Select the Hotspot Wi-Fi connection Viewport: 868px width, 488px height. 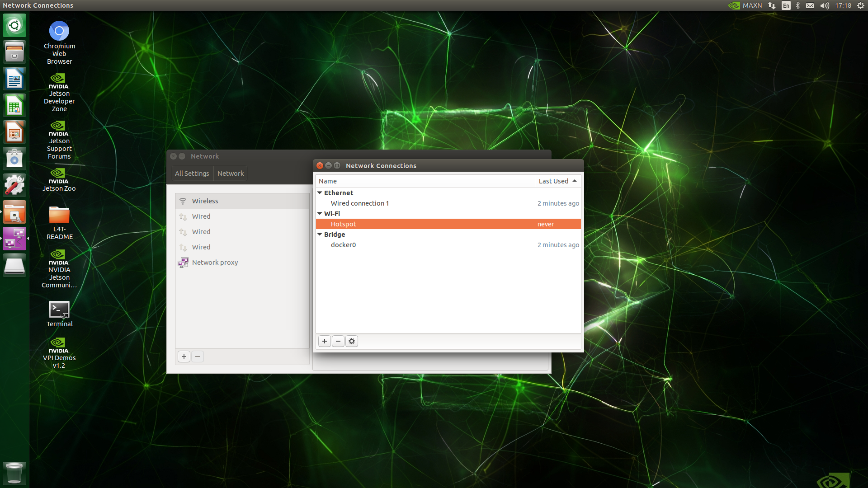tap(448, 224)
